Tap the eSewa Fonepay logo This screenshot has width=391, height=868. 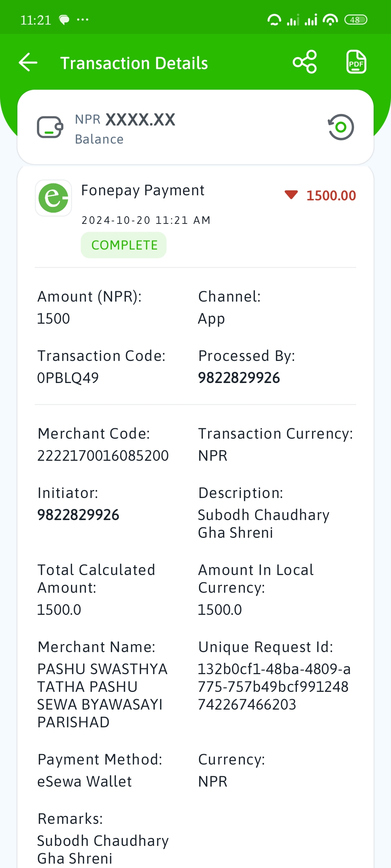pos(54,198)
